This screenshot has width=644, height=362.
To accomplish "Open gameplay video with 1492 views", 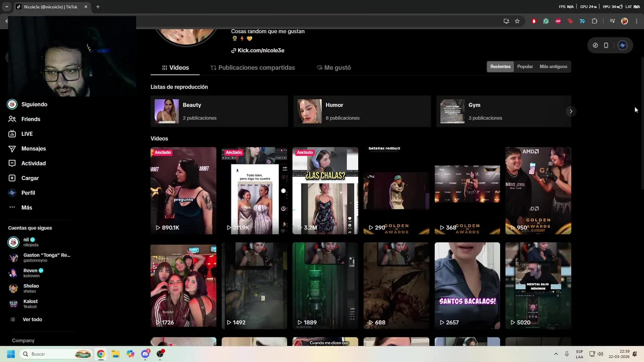I will 255,286.
